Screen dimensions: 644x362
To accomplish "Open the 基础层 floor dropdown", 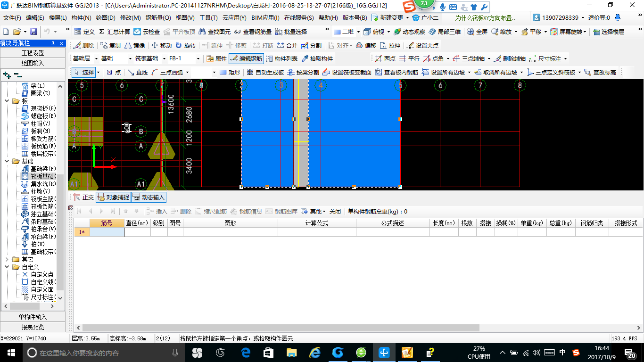I will tap(97, 59).
